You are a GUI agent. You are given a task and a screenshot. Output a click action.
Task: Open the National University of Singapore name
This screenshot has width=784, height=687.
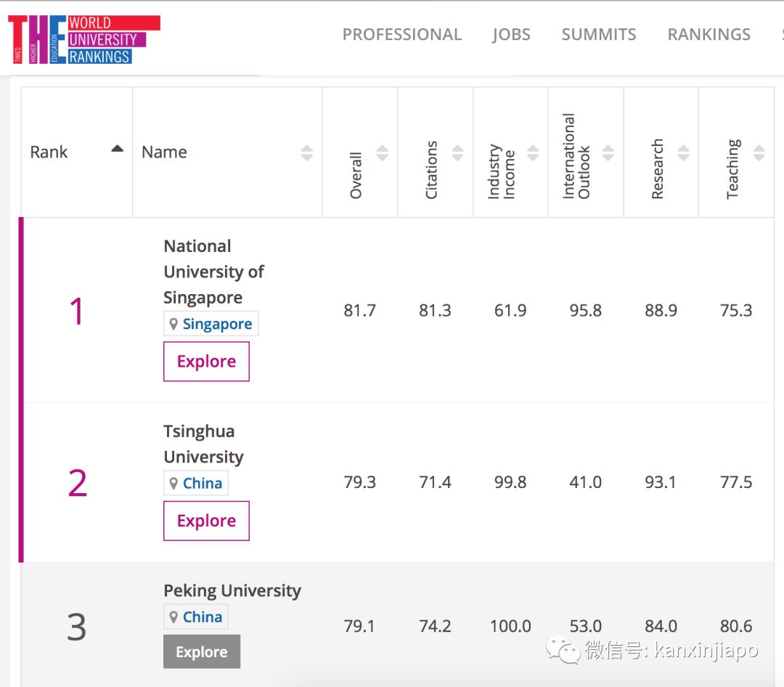[x=213, y=272]
